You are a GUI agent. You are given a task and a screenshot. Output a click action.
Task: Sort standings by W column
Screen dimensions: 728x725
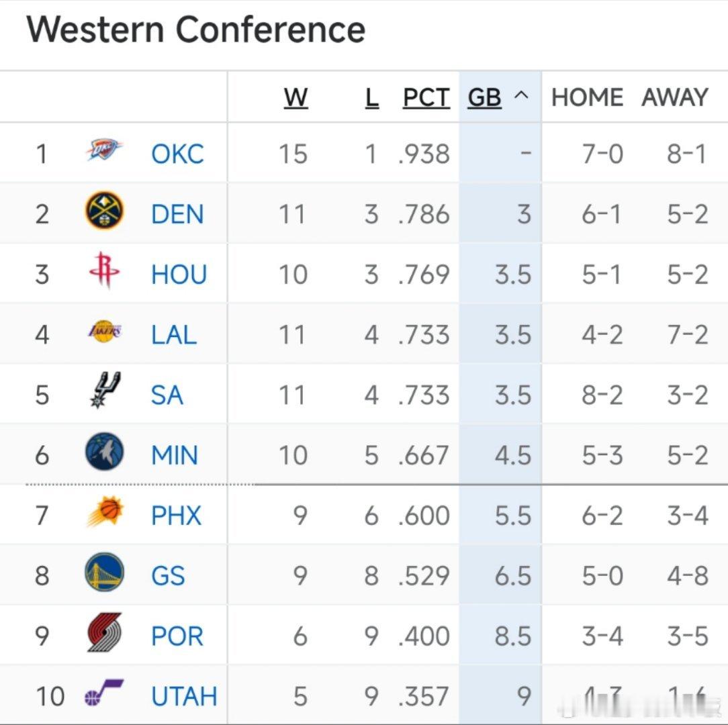[295, 98]
